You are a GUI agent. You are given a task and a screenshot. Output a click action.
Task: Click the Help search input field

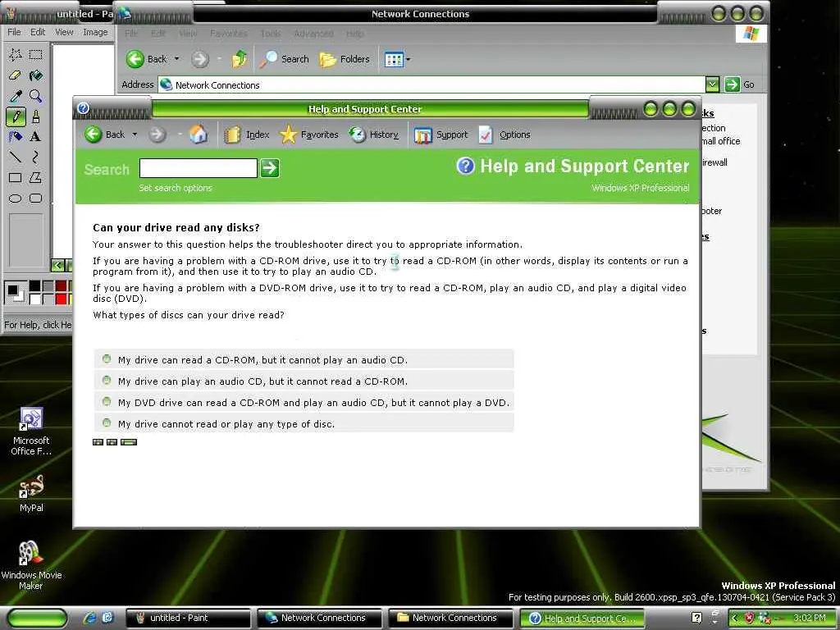199,168
